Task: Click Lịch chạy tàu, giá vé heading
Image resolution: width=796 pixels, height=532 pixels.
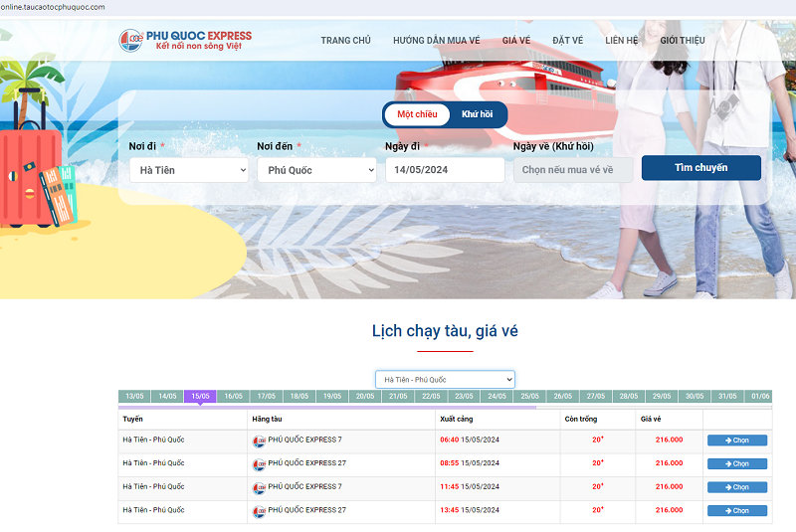Action: tap(445, 331)
